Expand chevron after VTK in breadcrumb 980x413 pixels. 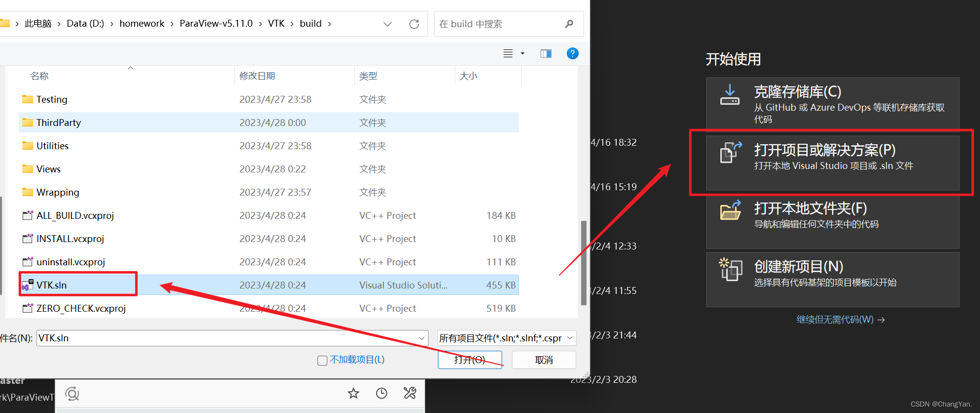[x=292, y=24]
